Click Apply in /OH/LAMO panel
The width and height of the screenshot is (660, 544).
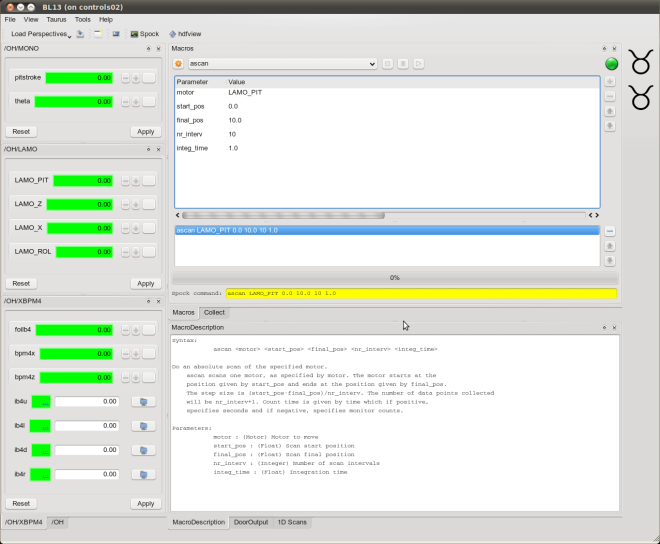pyautogui.click(x=146, y=284)
